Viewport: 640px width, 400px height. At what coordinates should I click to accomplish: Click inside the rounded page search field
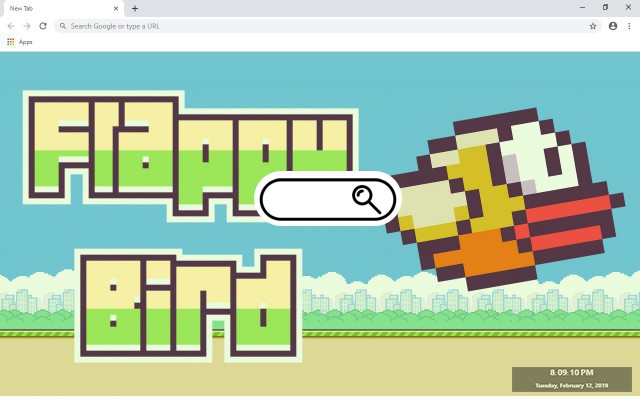(328, 199)
